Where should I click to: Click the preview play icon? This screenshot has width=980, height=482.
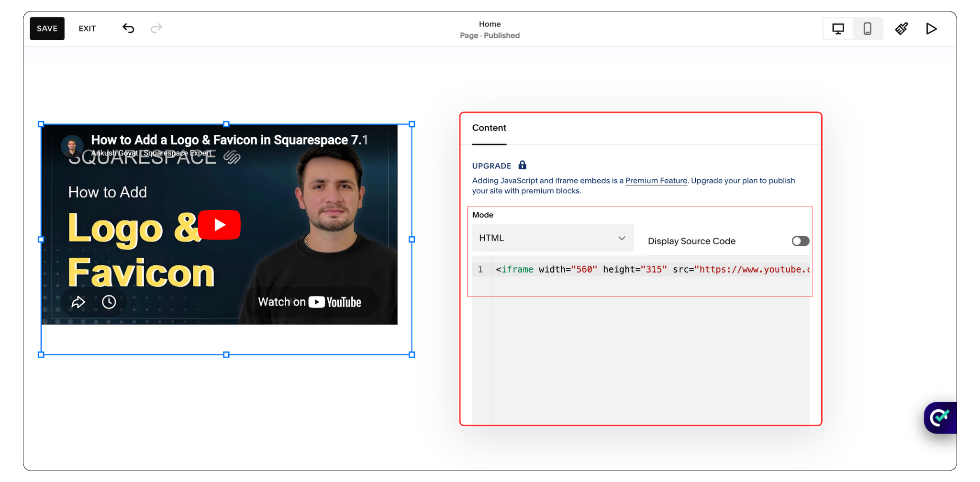[931, 29]
